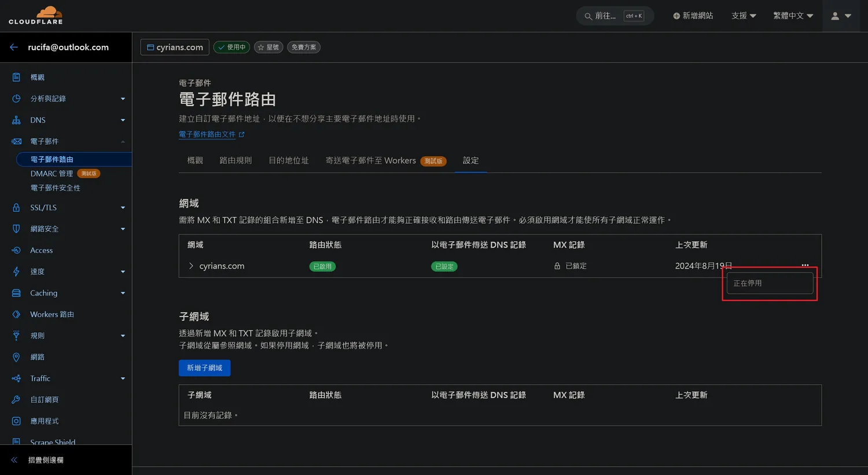Select the SSL/TLS sidebar icon

point(17,207)
